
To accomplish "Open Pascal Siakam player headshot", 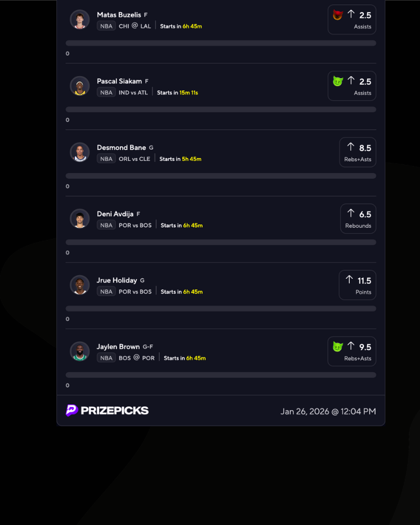I will pos(80,86).
